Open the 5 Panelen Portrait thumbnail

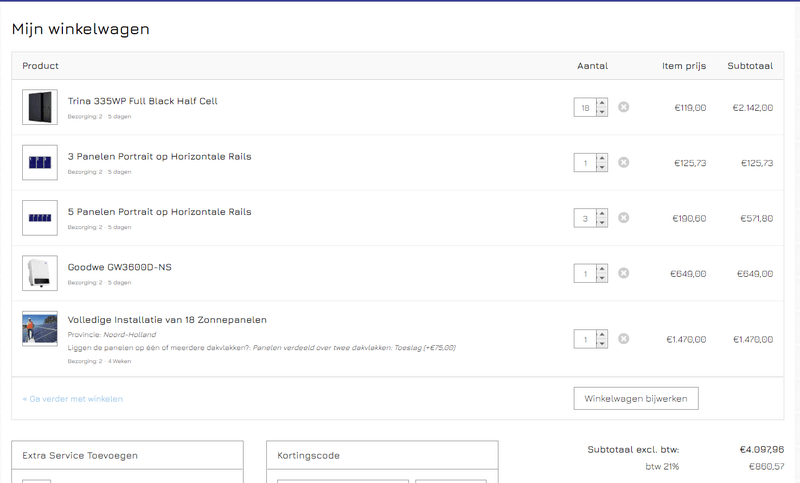40,218
